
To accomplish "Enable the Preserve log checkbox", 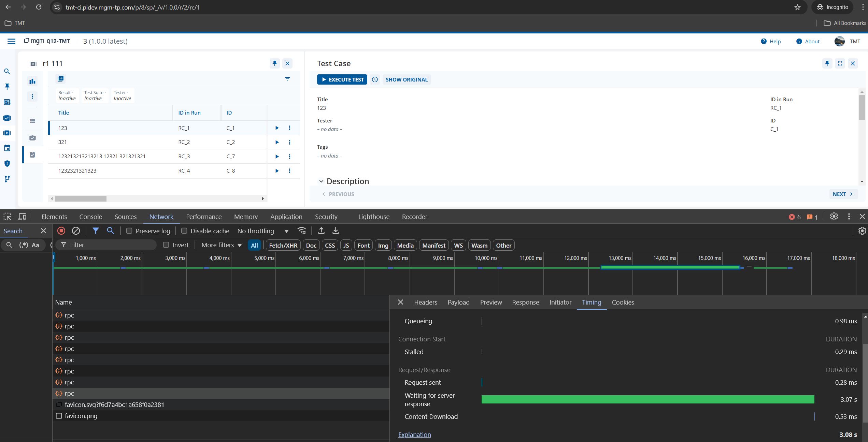I will coord(129,231).
